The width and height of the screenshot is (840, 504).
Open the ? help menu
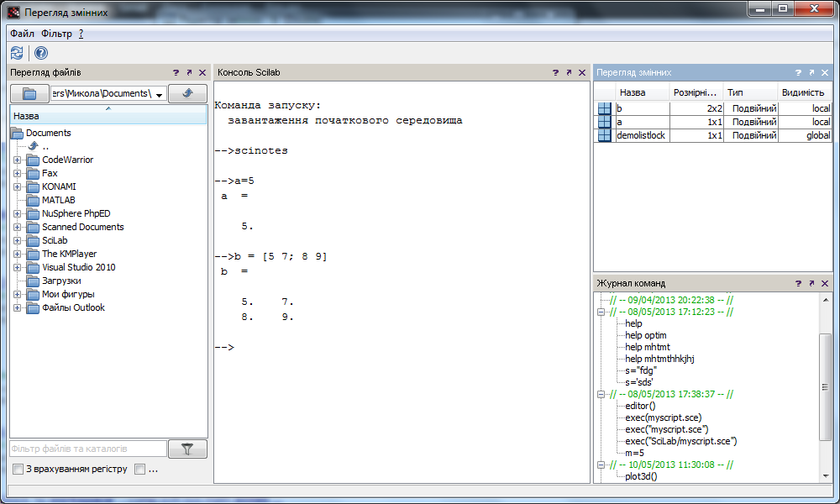81,34
